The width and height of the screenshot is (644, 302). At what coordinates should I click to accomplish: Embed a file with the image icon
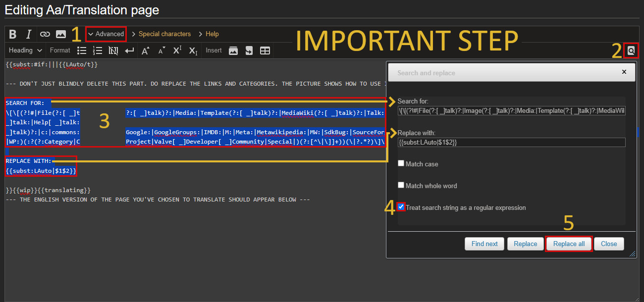61,34
